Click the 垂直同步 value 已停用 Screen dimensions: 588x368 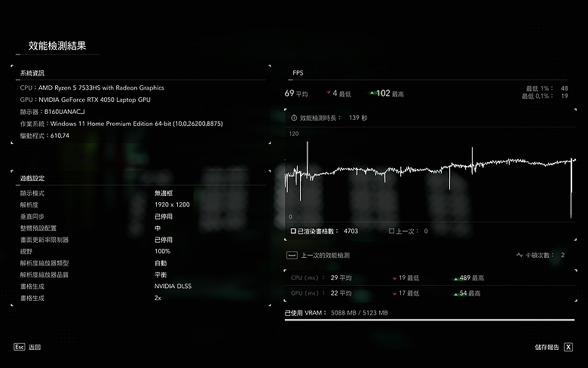(164, 216)
